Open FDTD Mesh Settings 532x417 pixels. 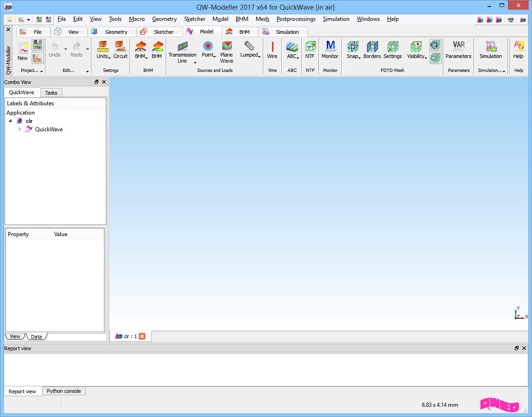coord(393,50)
